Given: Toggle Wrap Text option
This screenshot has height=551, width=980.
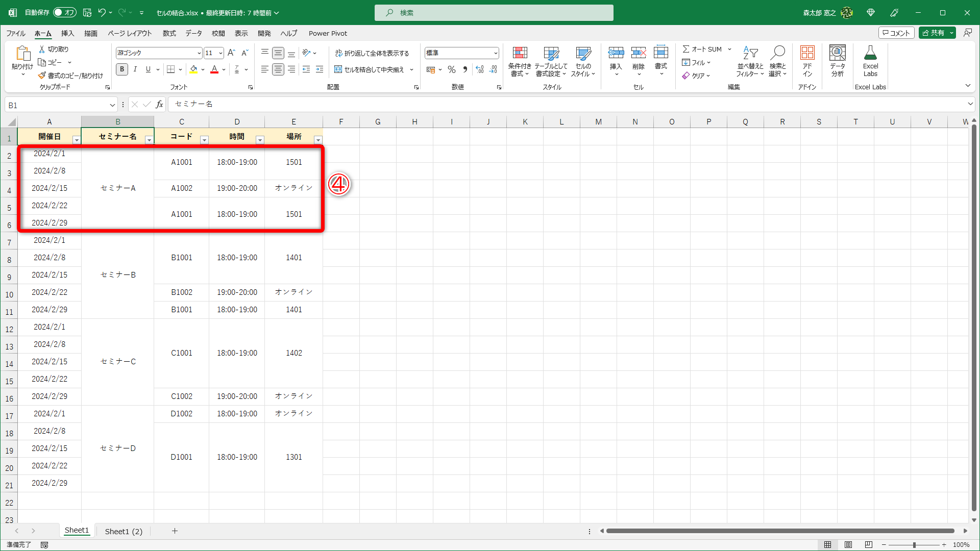Looking at the screenshot, I should point(372,53).
